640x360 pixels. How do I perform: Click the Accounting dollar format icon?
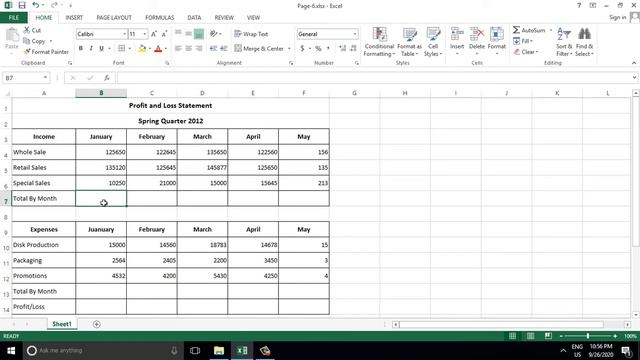coord(302,49)
